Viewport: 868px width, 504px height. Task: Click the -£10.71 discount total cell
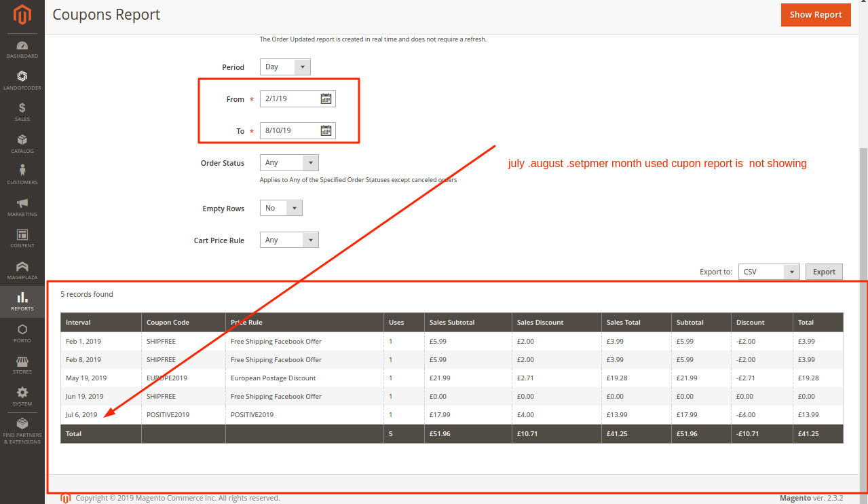tap(761, 433)
